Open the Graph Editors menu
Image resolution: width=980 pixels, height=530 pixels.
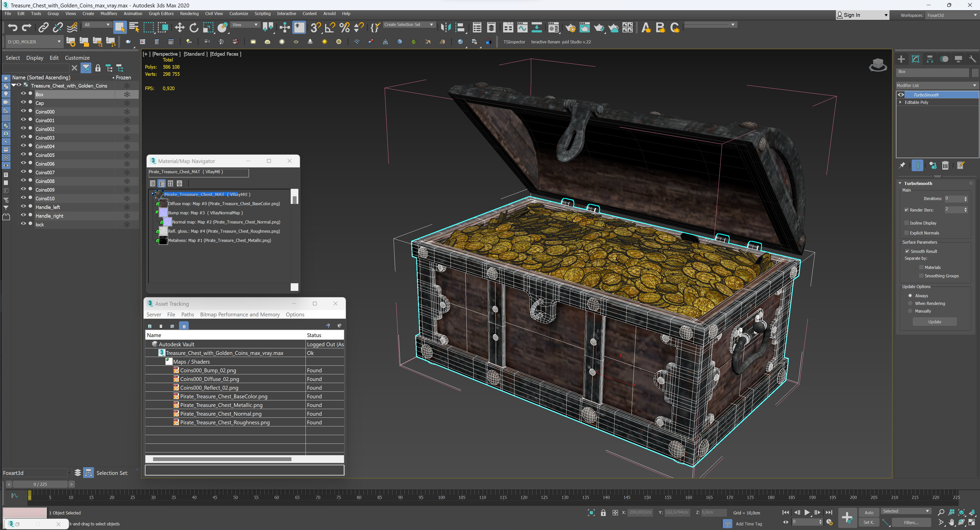click(x=161, y=13)
